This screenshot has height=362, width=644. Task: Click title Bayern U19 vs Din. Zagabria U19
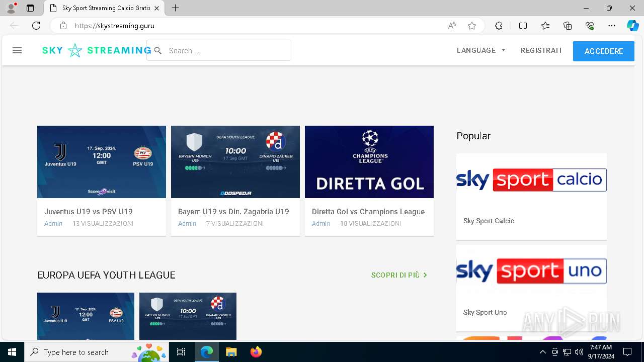(x=233, y=212)
